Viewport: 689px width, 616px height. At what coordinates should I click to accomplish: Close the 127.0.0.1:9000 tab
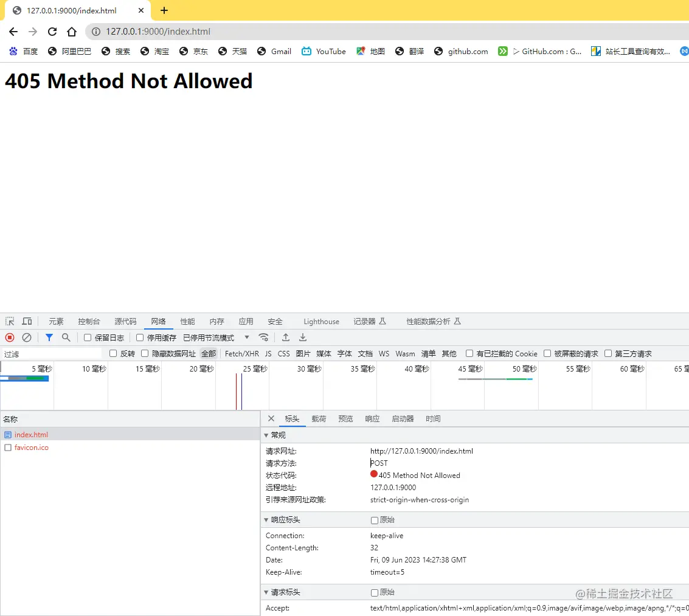point(141,10)
